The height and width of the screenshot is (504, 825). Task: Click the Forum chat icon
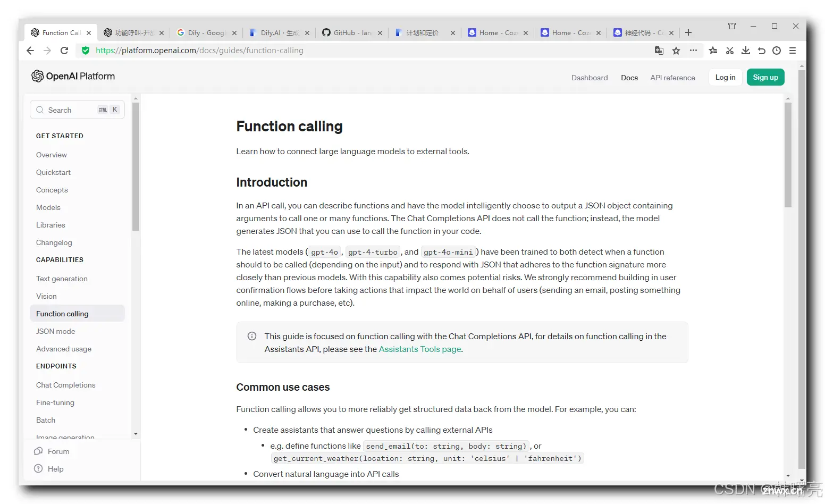point(38,451)
